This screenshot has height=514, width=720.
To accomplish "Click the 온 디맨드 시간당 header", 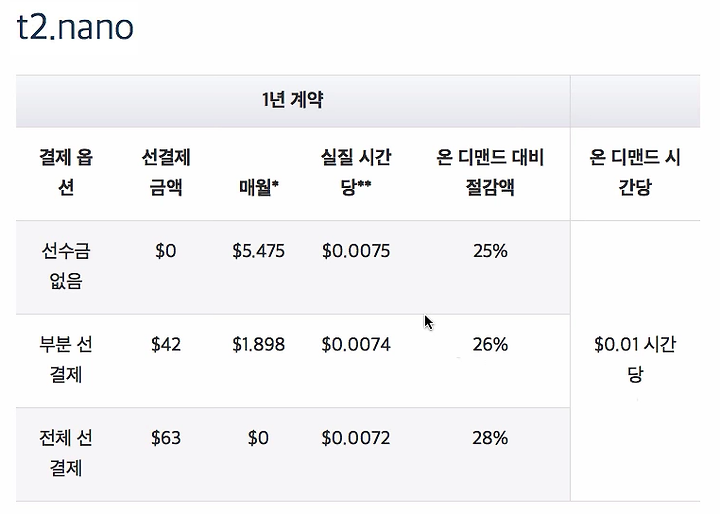I will pyautogui.click(x=635, y=172).
